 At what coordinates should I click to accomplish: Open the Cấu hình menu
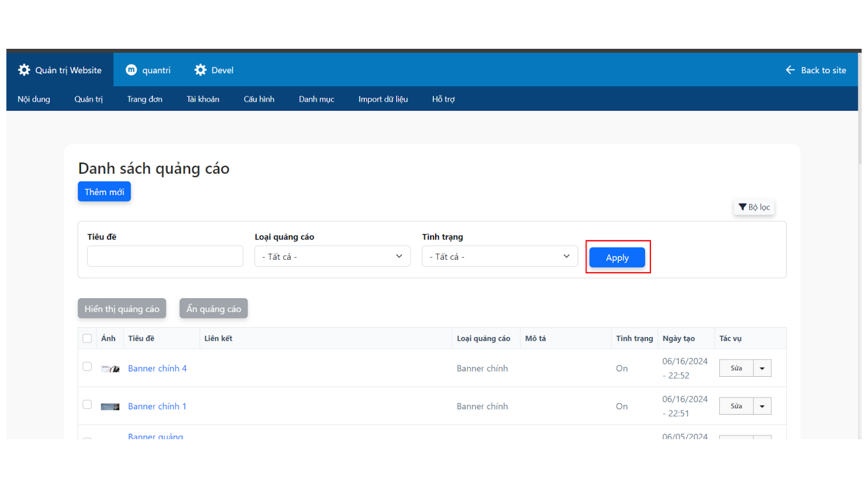pyautogui.click(x=259, y=99)
